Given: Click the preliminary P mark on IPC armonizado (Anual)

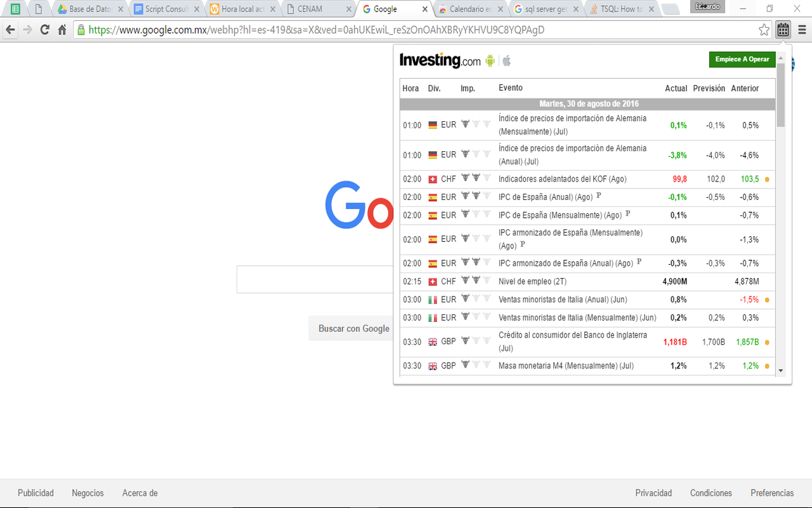Looking at the screenshot, I should [639, 262].
